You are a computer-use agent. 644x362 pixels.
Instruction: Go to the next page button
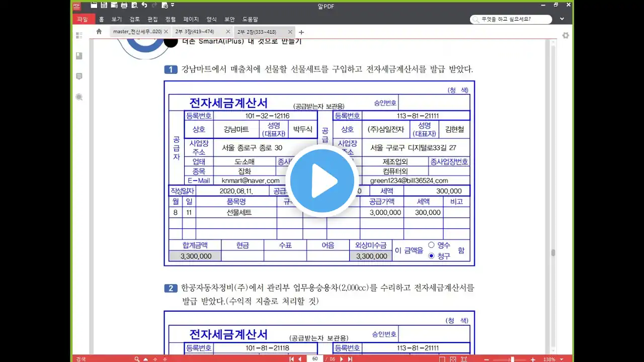[342, 359]
